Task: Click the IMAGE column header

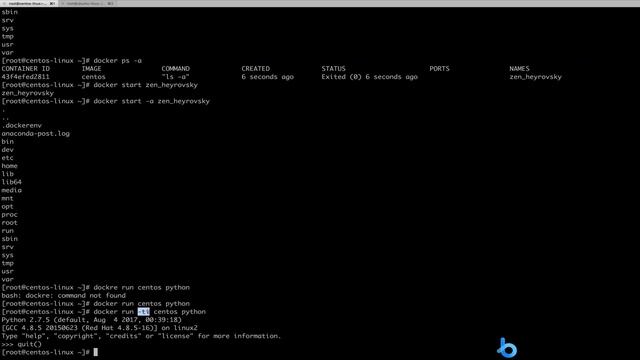Action: click(x=91, y=69)
